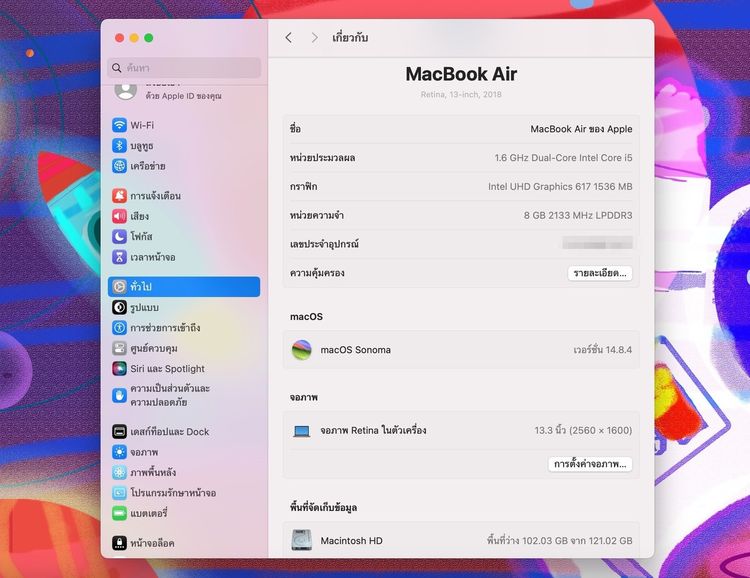Open การตั้งค่าจอภาพ... display settings button
The image size is (750, 578).
coord(590,464)
